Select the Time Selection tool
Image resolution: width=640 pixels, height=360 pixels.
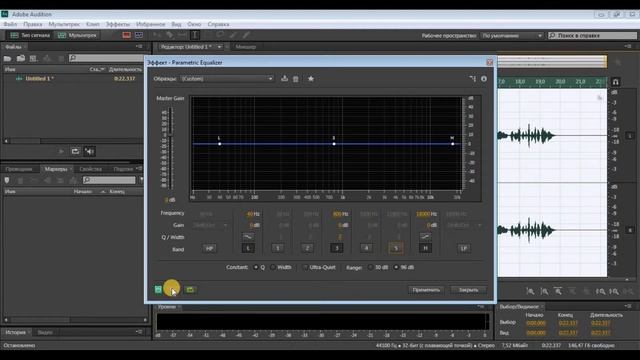tap(195, 35)
